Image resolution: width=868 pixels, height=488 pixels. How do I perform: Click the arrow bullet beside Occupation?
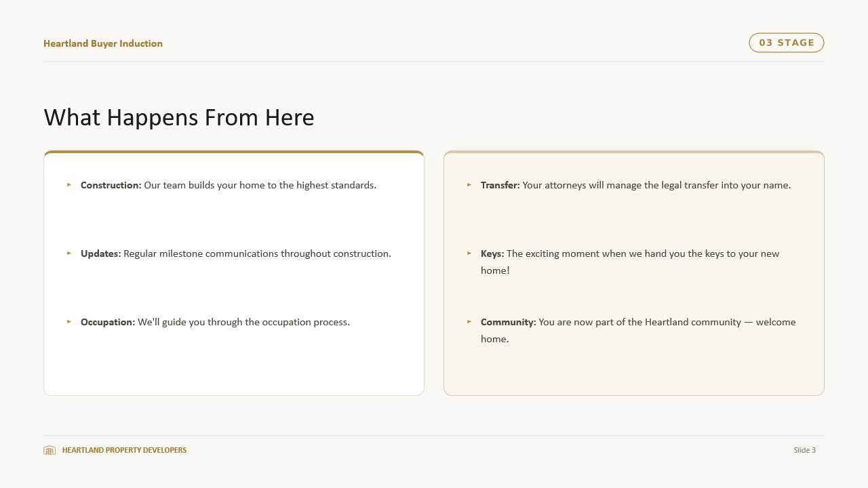(69, 321)
